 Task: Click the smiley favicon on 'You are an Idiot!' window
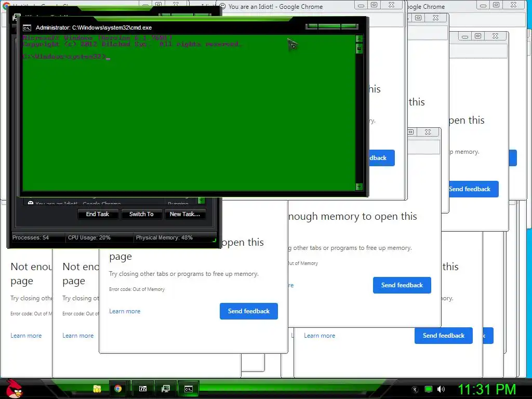pos(222,6)
